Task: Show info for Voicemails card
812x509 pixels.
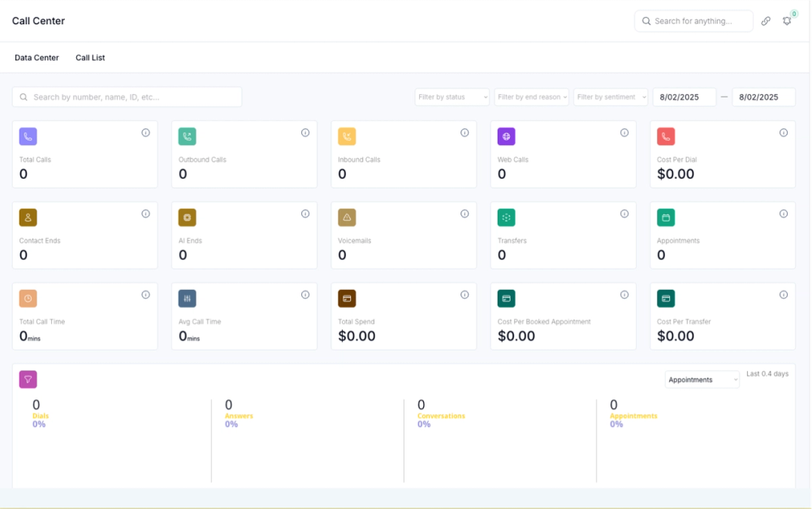Action: point(464,214)
